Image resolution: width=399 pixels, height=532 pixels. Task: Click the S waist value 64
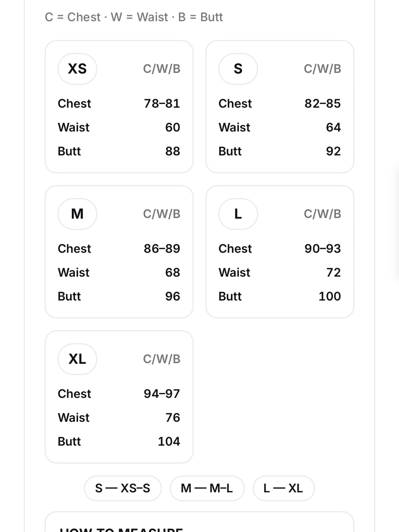(333, 127)
